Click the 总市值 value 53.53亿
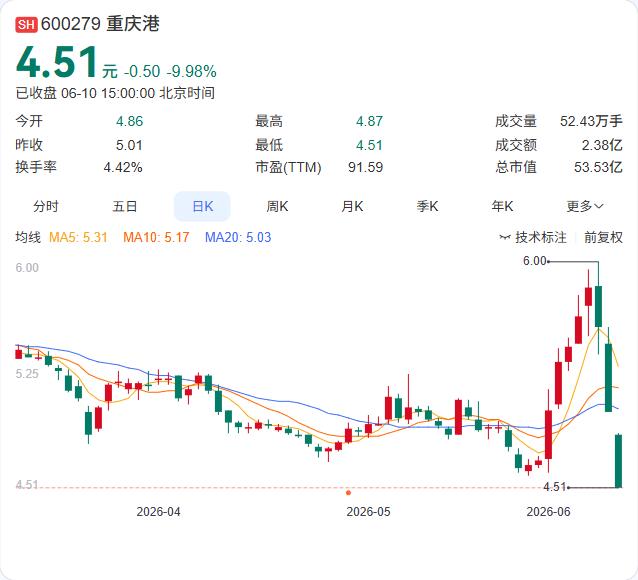This screenshot has width=638, height=580. click(x=598, y=167)
